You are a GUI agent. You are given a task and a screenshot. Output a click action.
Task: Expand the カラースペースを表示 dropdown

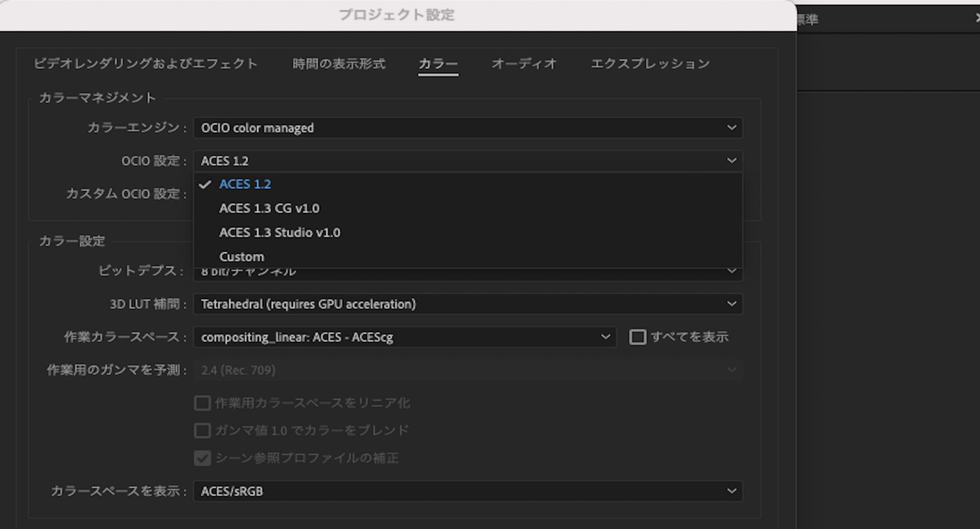[x=468, y=491]
